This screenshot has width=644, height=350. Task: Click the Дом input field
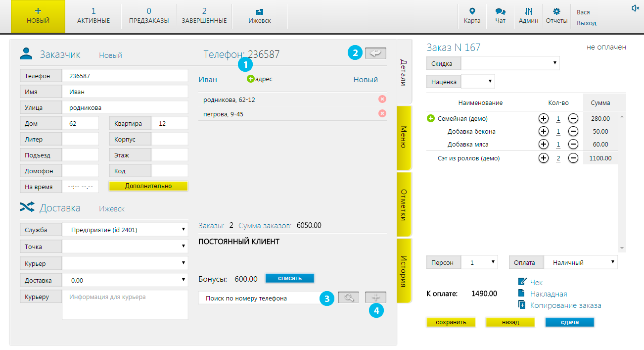81,123
